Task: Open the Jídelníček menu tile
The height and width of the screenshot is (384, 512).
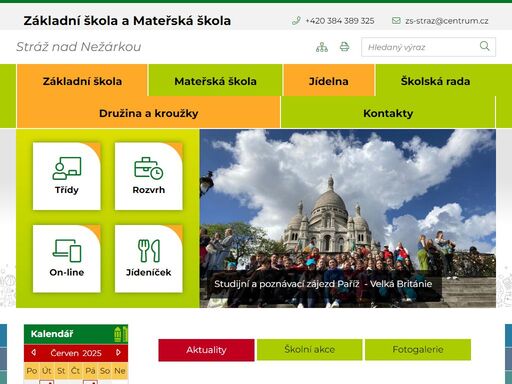Action: [149, 259]
